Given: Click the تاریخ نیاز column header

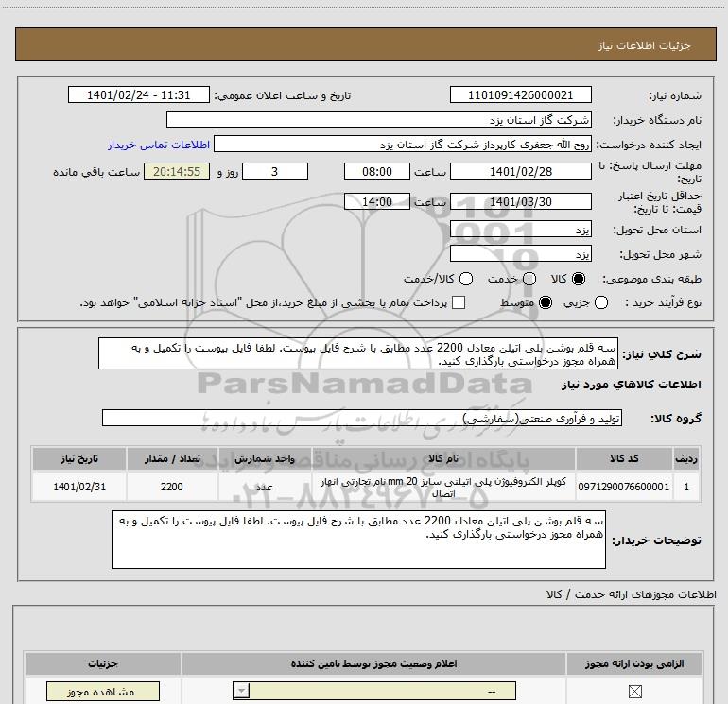Looking at the screenshot, I should pyautogui.click(x=79, y=458).
